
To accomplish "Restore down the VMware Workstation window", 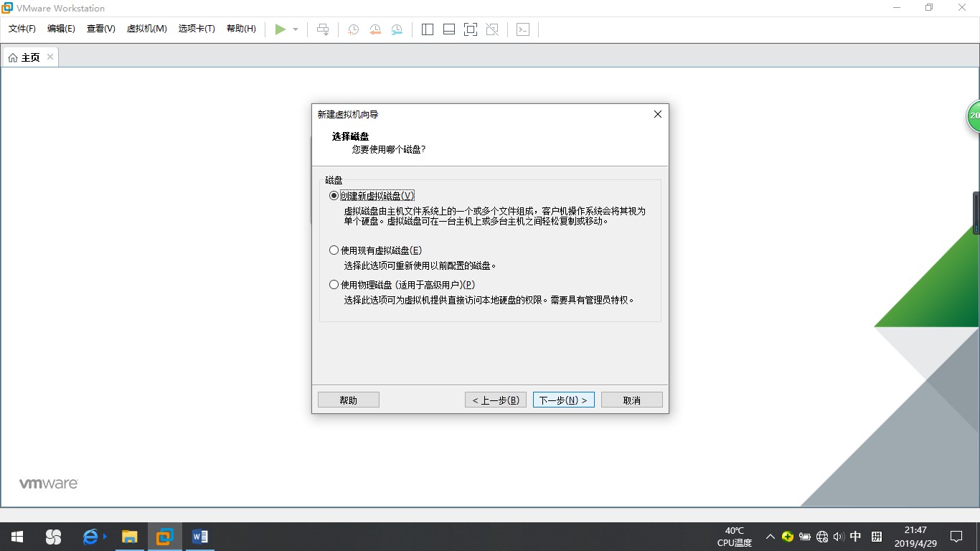I will coord(929,8).
